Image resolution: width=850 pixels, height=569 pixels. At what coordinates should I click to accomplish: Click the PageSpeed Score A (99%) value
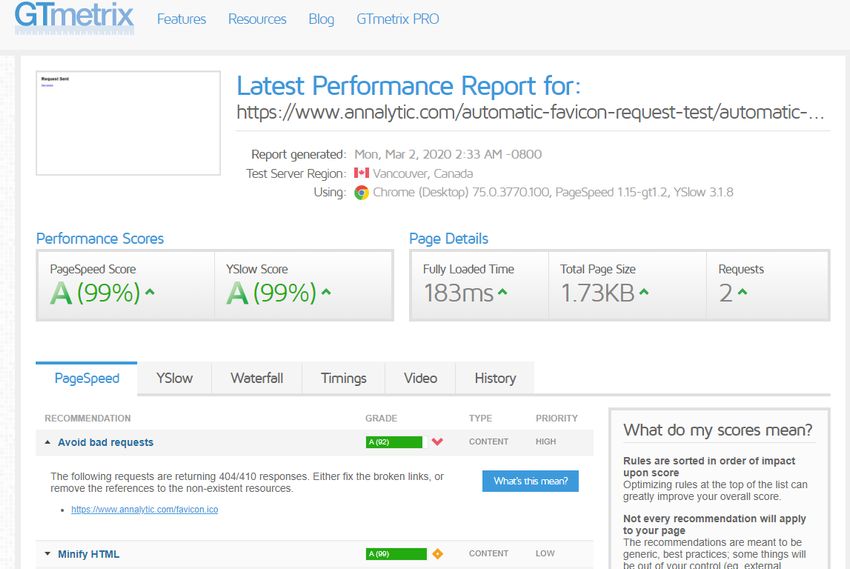[95, 293]
